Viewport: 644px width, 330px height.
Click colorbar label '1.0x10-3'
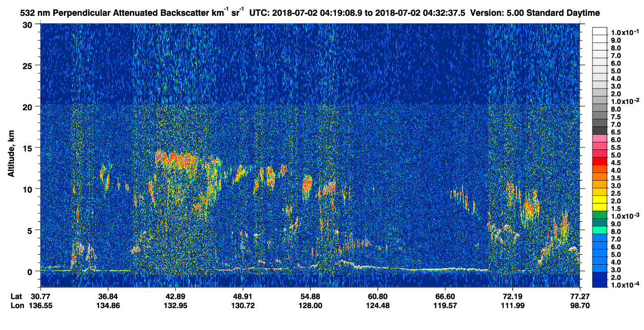(625, 217)
